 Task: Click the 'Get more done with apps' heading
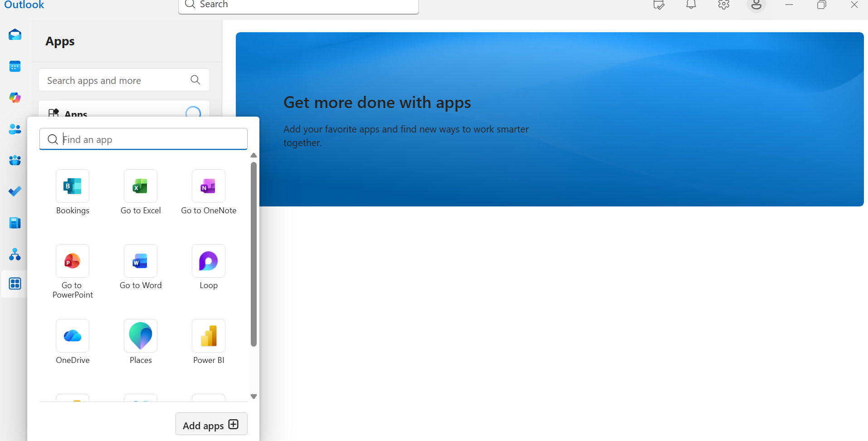377,103
